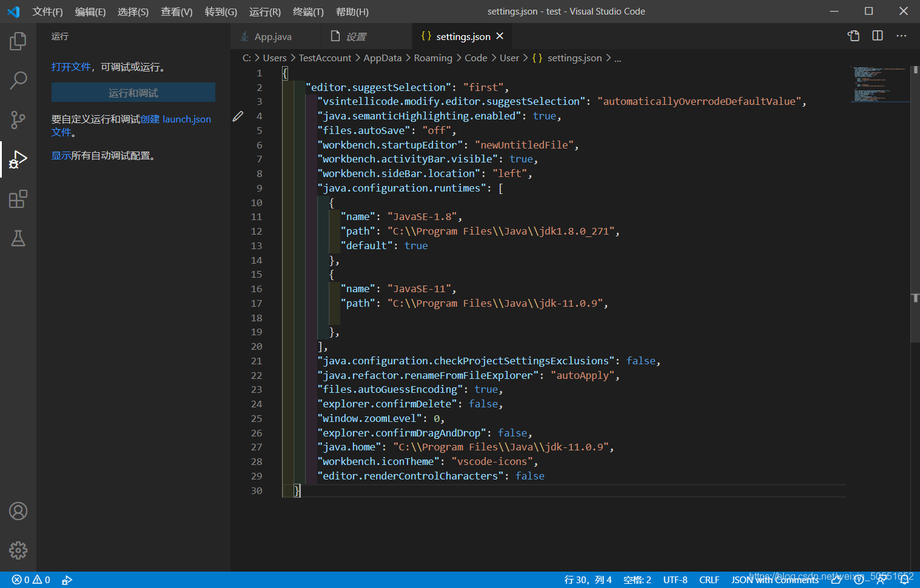Click the "autoApply" value on line 22
Screen dimensions: 920x588
583,375
